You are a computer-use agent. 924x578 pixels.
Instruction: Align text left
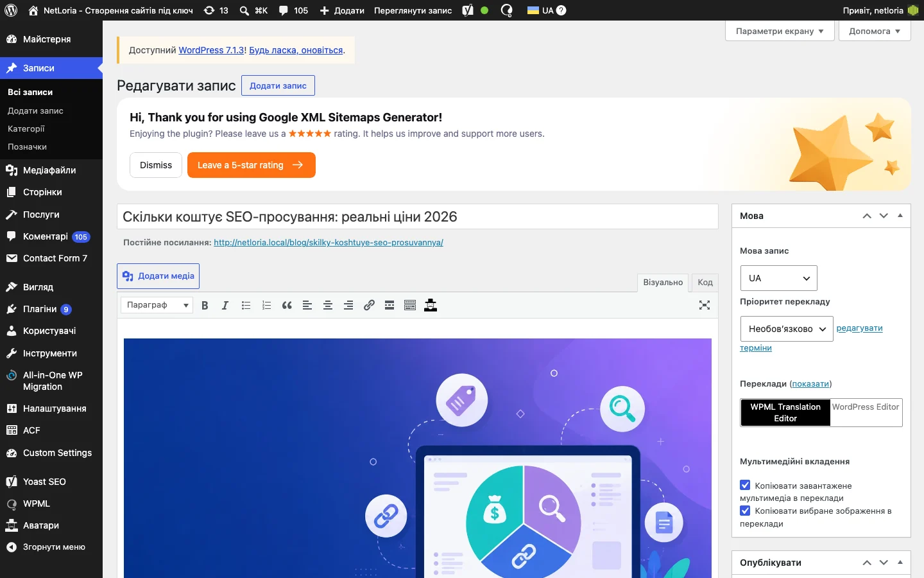pyautogui.click(x=307, y=306)
